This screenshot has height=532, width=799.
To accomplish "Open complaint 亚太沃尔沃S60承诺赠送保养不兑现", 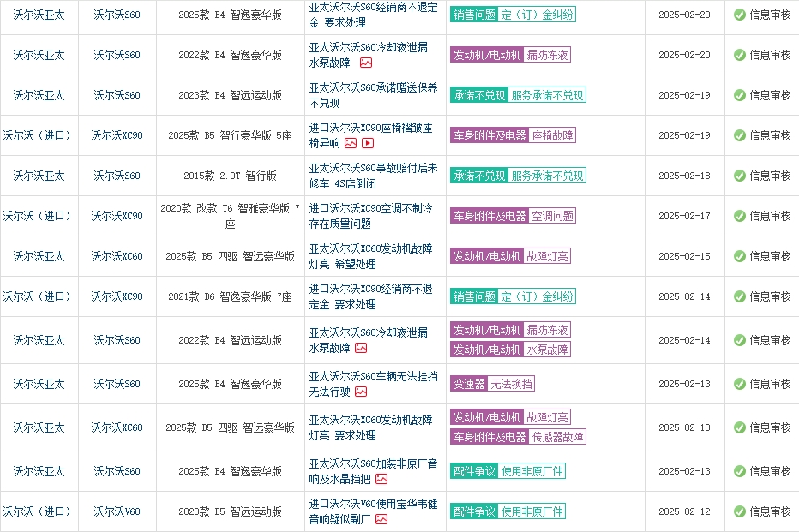I will click(x=373, y=95).
